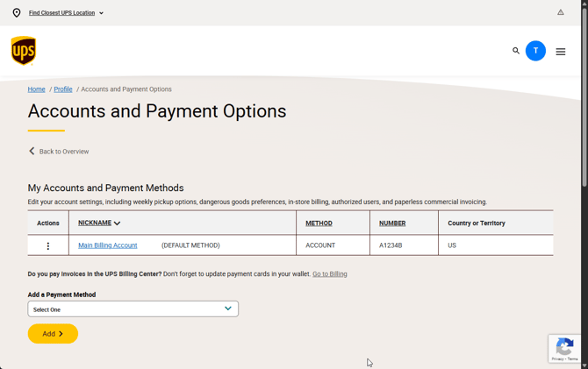This screenshot has height=369, width=588.
Task: Go to Home breadcrumb
Action: [x=36, y=89]
